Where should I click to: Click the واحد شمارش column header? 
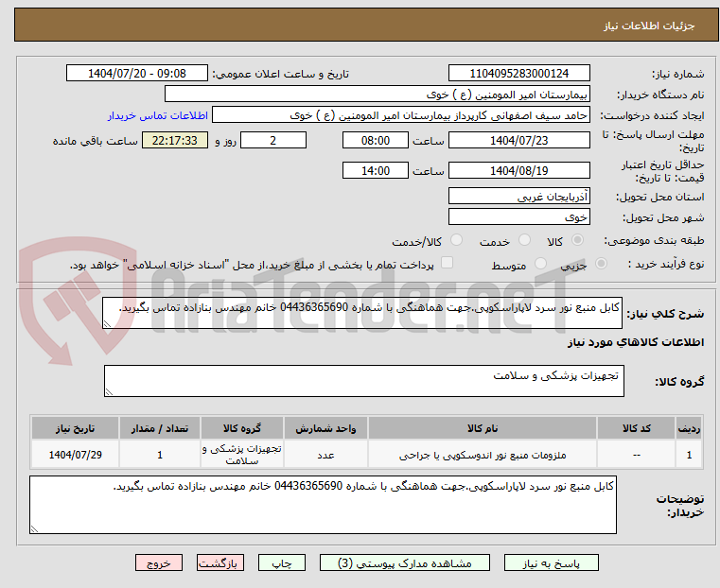(x=325, y=428)
